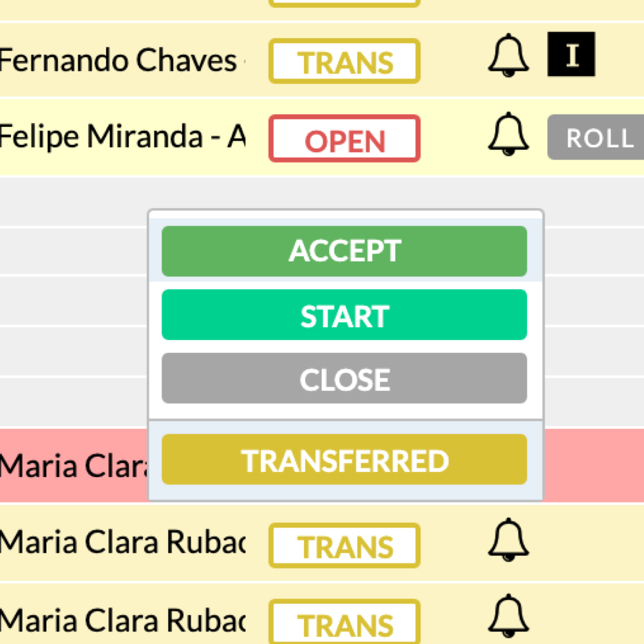644x644 pixels.
Task: Open the Fernando Chaves entry name
Action: coord(119,61)
